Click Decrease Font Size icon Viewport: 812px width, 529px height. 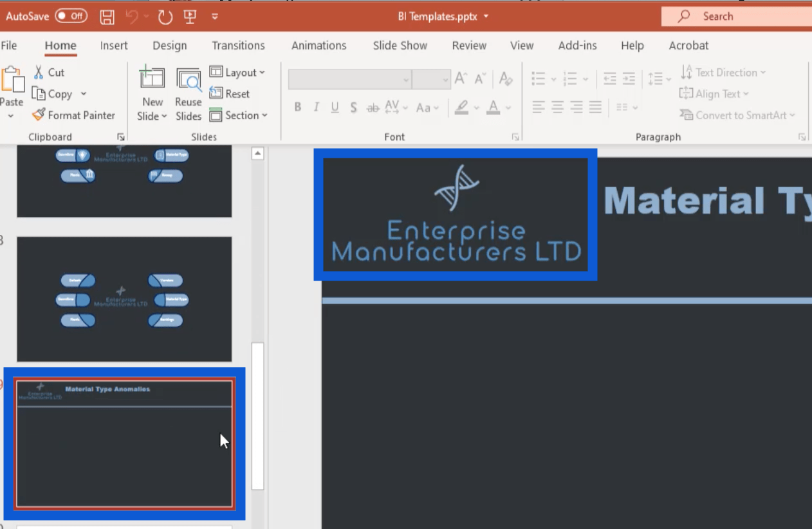point(480,79)
